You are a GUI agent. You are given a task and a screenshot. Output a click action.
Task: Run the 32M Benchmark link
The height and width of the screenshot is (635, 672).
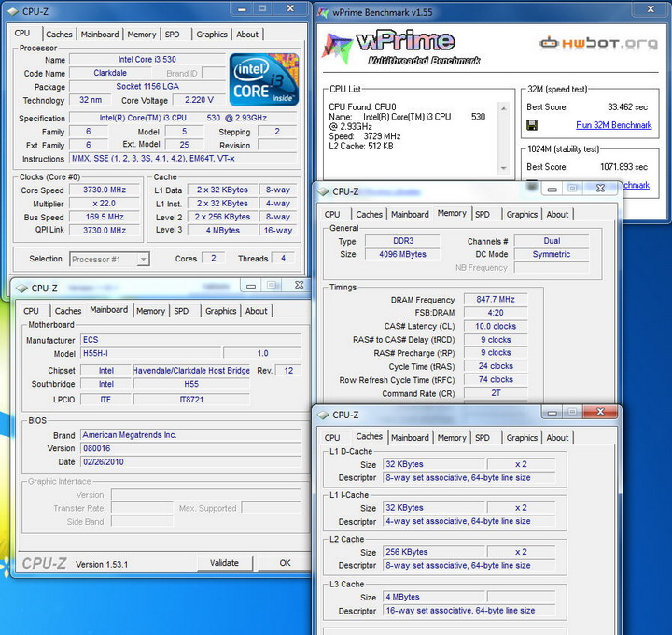click(614, 125)
